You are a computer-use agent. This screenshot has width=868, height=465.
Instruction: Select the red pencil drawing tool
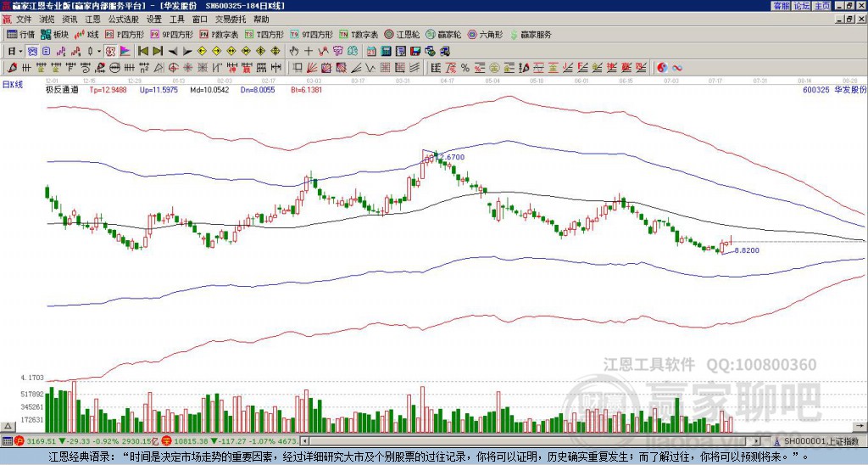click(12, 68)
